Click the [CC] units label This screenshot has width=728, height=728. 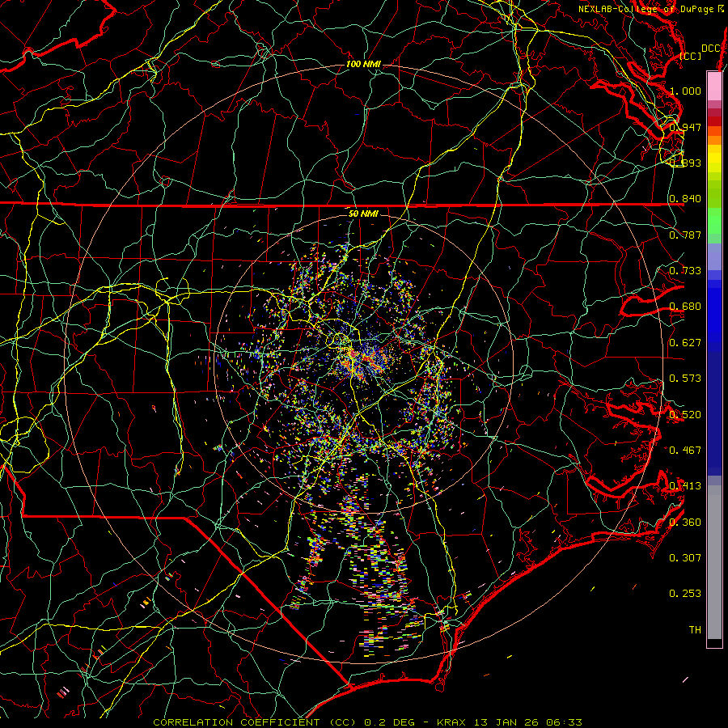pos(691,56)
